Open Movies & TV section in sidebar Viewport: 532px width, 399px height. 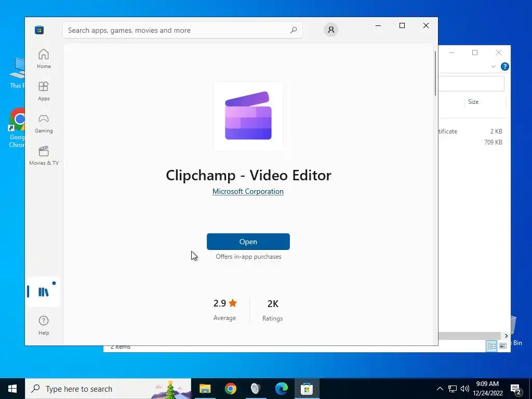[x=44, y=155]
